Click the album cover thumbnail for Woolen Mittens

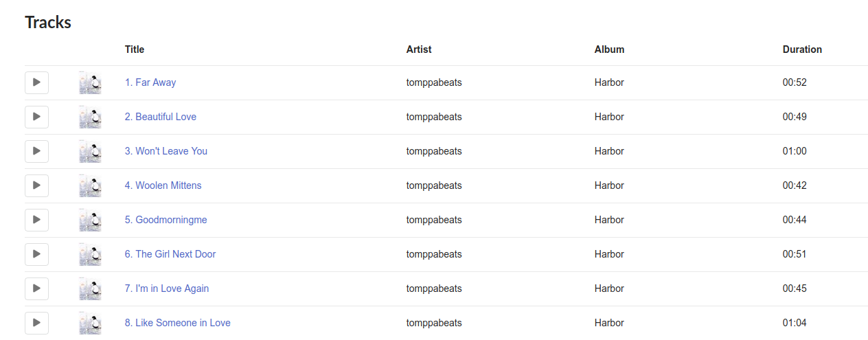tap(90, 185)
